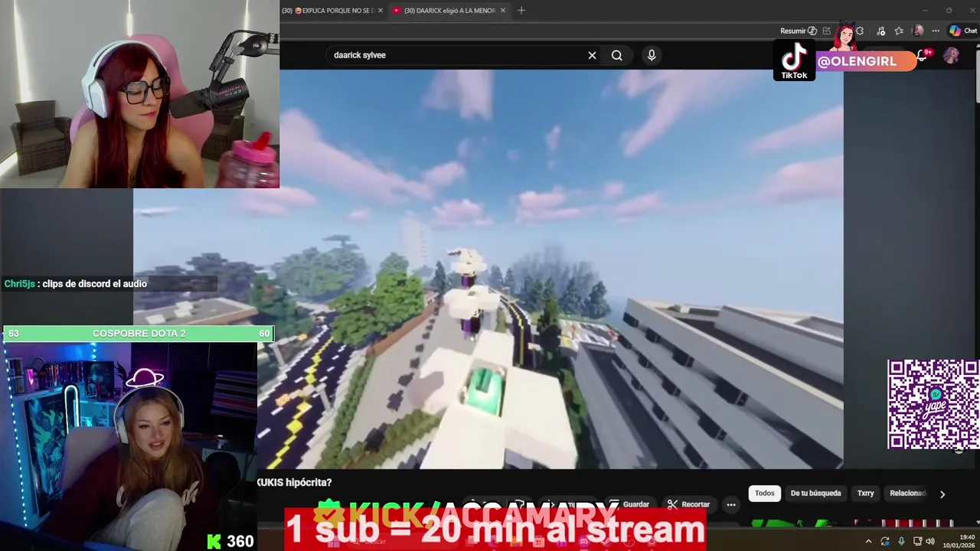980x551 pixels.
Task: Open the Edge favorites star icon
Action: [899, 31]
